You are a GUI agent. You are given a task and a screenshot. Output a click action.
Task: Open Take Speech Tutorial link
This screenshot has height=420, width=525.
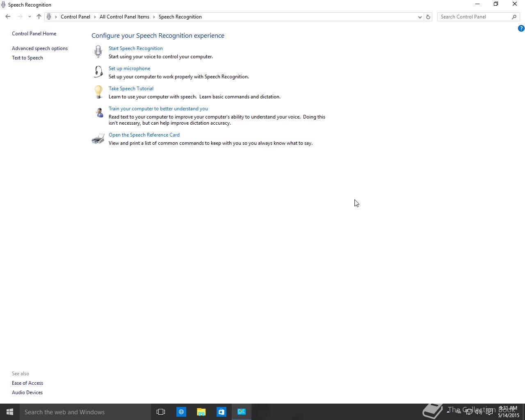131,89
